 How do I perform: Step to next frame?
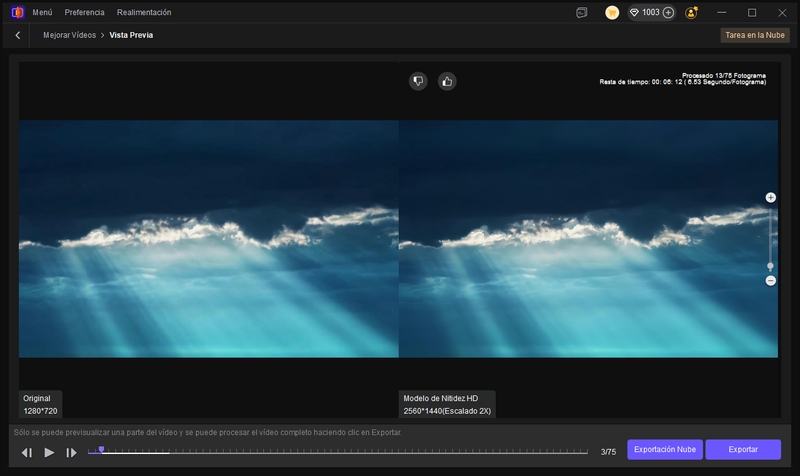point(71,452)
